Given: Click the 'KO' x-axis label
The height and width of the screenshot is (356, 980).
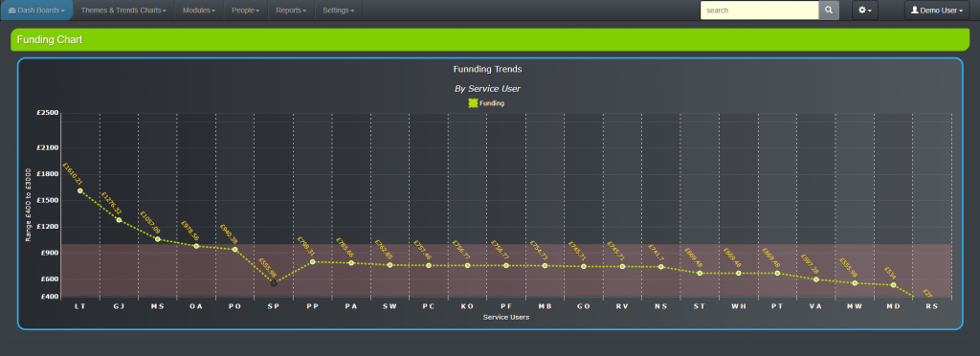Looking at the screenshot, I should [x=467, y=306].
